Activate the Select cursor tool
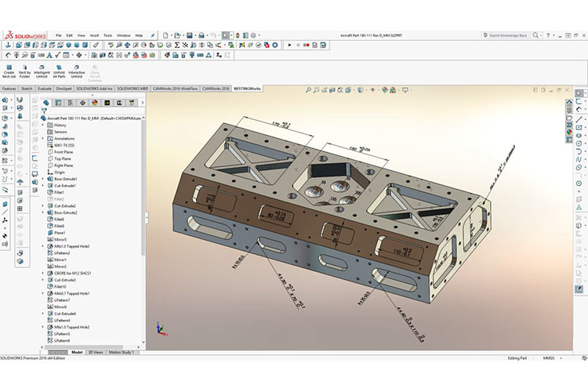The image size is (588, 392). pyautogui.click(x=225, y=35)
